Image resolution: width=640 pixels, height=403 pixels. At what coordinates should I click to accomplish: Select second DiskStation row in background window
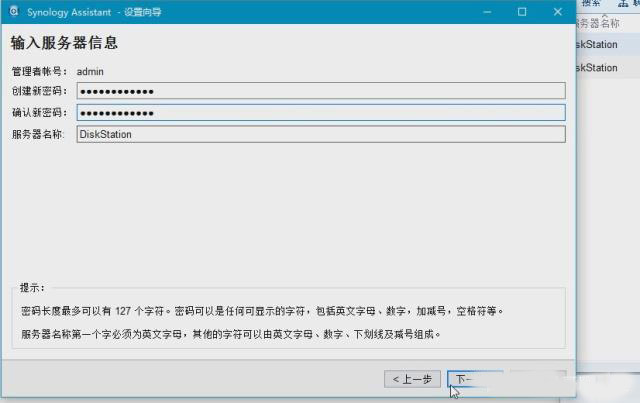tap(608, 68)
